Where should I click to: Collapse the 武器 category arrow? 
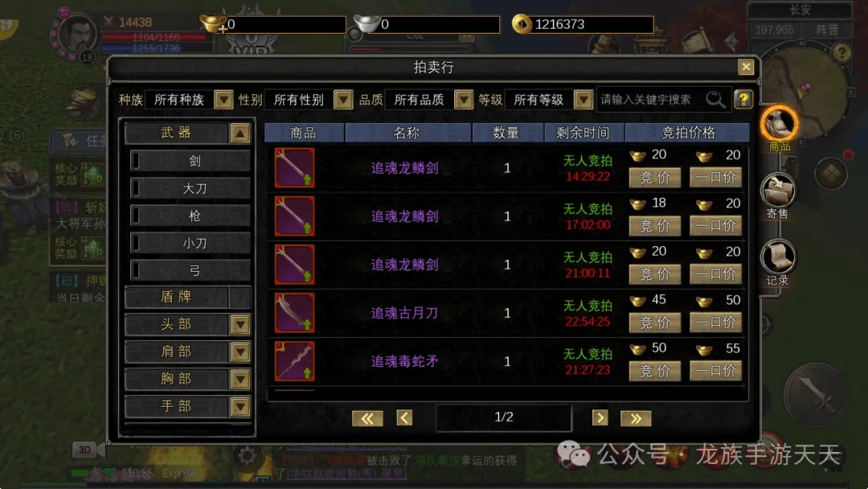(240, 134)
